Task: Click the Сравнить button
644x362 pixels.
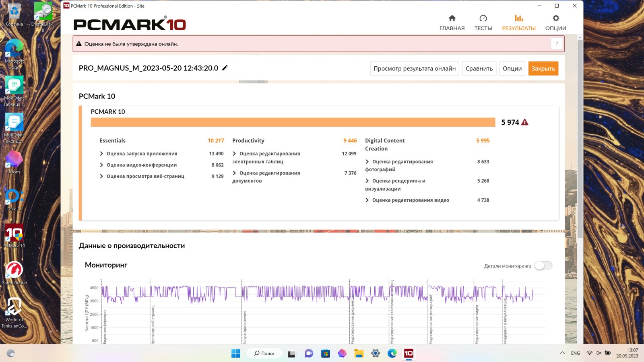Action: 479,68
